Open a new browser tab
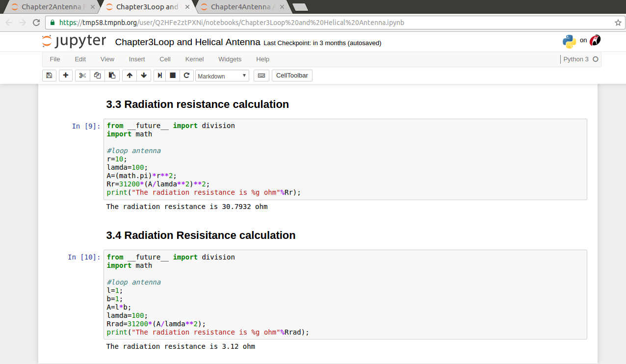Screen dimensions: 626x364 [x=299, y=7]
